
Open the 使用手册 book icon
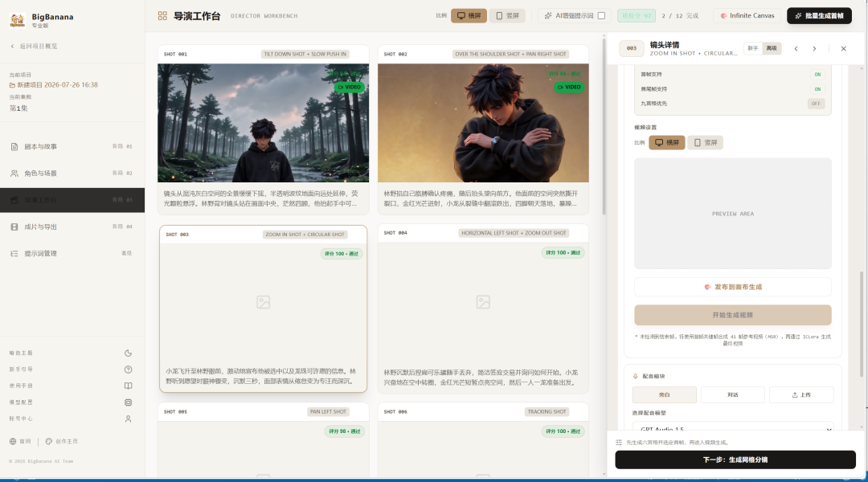[x=128, y=386]
